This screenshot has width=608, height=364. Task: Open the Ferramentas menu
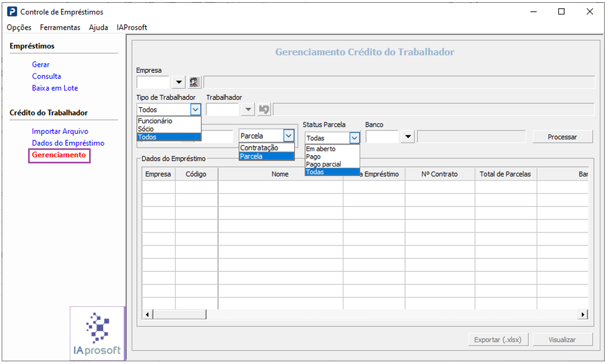coord(60,28)
